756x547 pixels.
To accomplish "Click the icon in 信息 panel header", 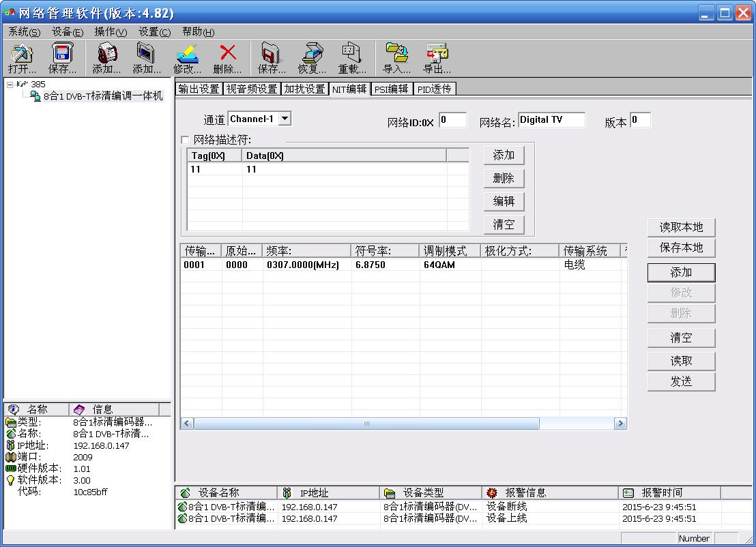I will point(79,410).
